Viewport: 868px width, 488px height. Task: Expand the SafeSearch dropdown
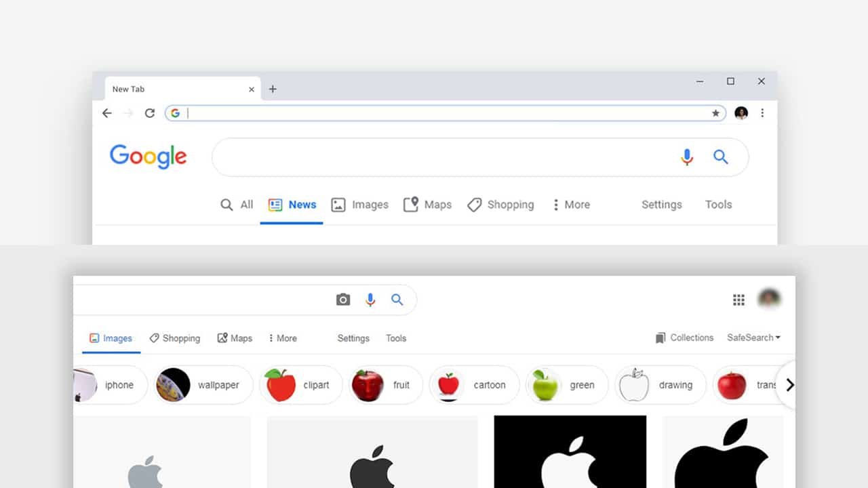point(753,338)
